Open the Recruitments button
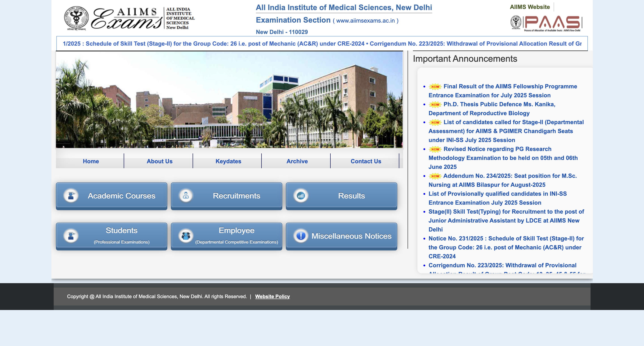 click(x=227, y=196)
